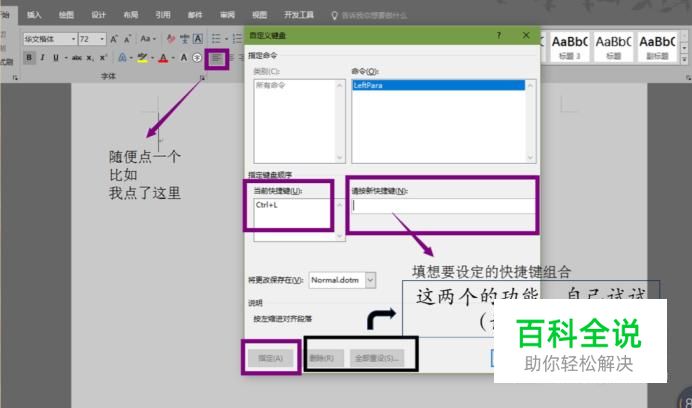The image size is (692, 408).
Task: Click the enclosed character circle icon
Action: [197, 58]
